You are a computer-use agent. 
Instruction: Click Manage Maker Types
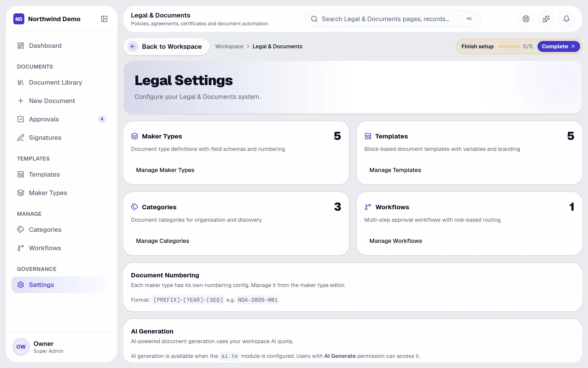[165, 170]
